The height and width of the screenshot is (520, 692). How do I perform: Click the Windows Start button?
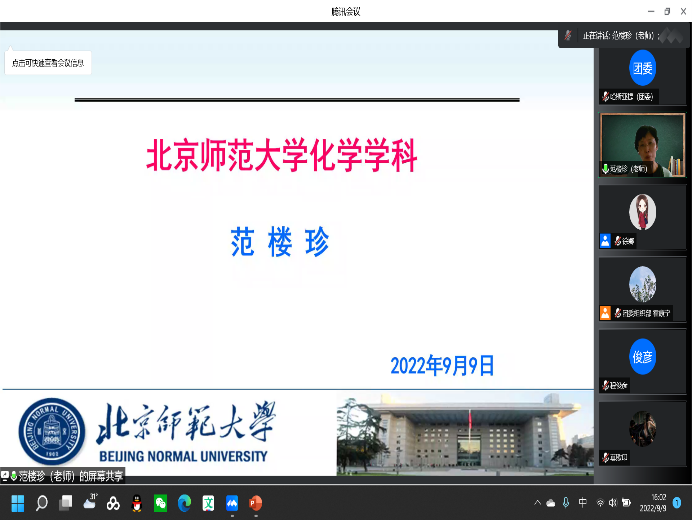pyautogui.click(x=17, y=503)
